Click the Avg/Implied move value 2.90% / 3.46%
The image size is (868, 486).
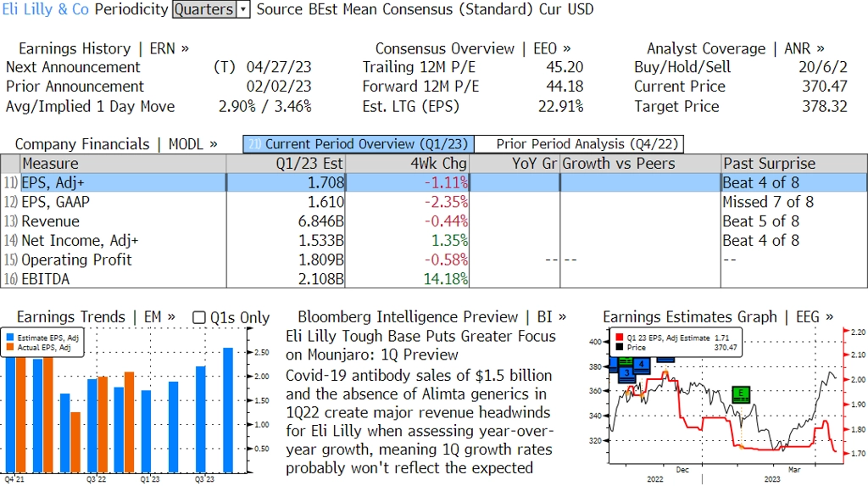point(265,106)
